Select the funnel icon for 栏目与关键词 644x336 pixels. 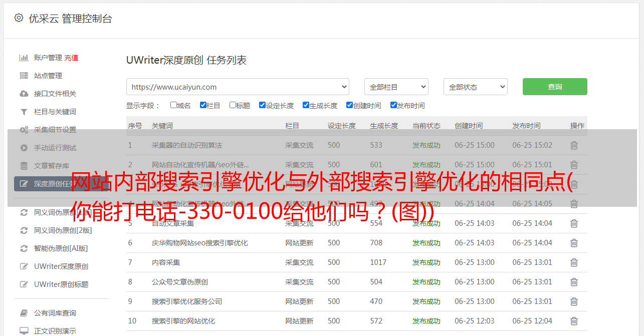[x=24, y=112]
